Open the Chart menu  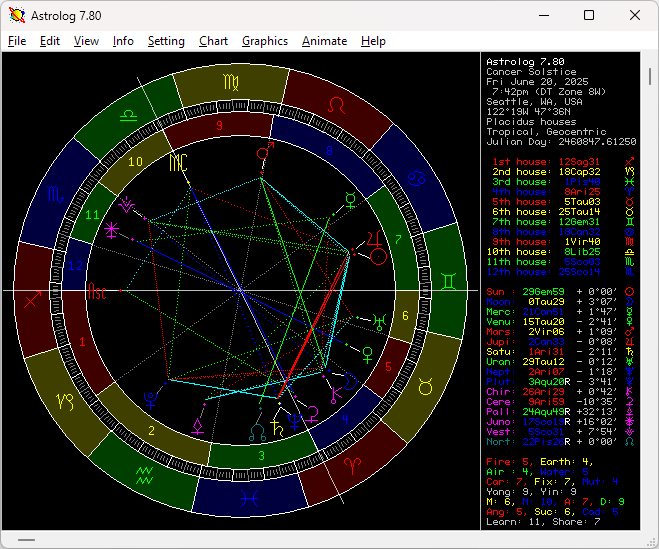tap(213, 41)
